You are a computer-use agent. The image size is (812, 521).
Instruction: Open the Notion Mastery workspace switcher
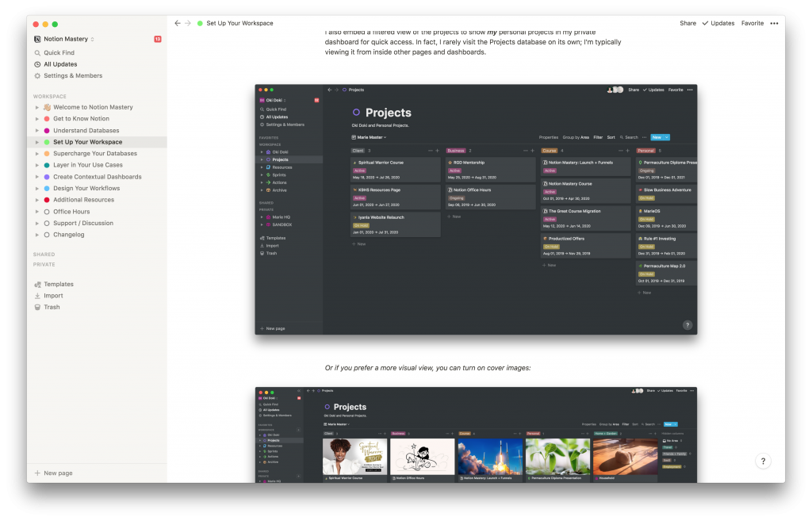coord(63,39)
